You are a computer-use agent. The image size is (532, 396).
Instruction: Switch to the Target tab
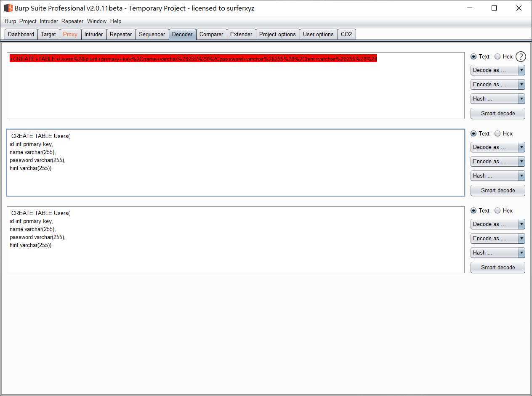click(x=48, y=34)
